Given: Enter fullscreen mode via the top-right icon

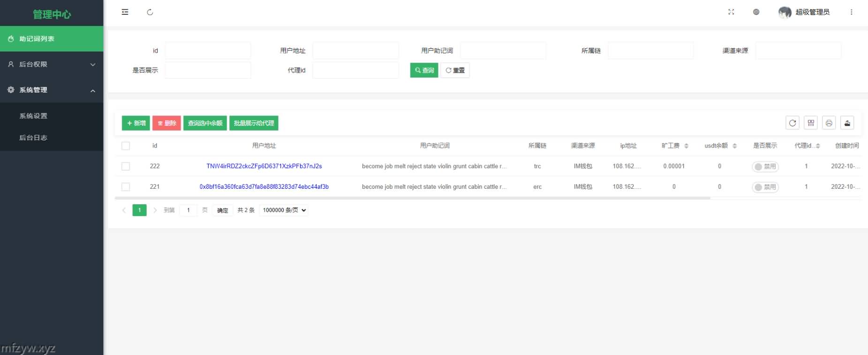Looking at the screenshot, I should (731, 12).
